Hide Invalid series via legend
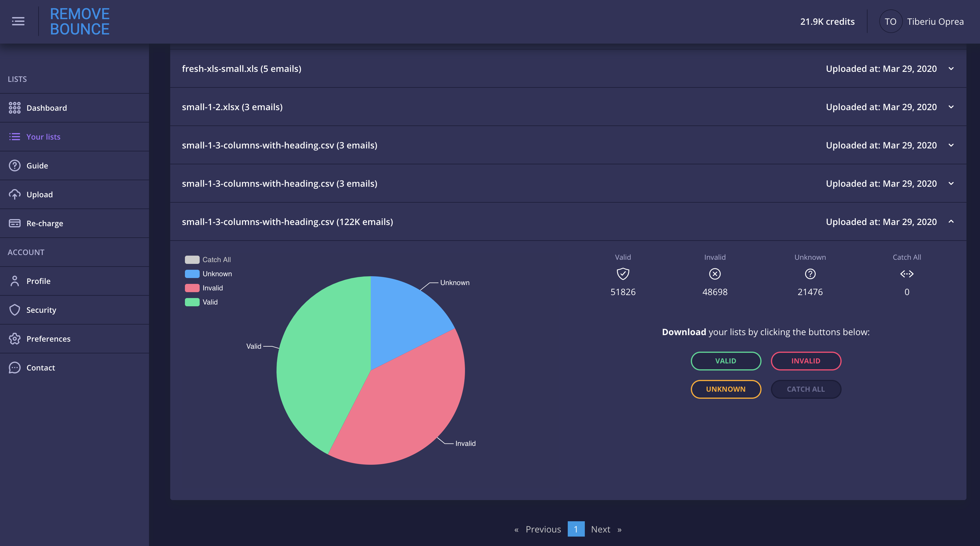This screenshot has width=980, height=546. point(212,288)
